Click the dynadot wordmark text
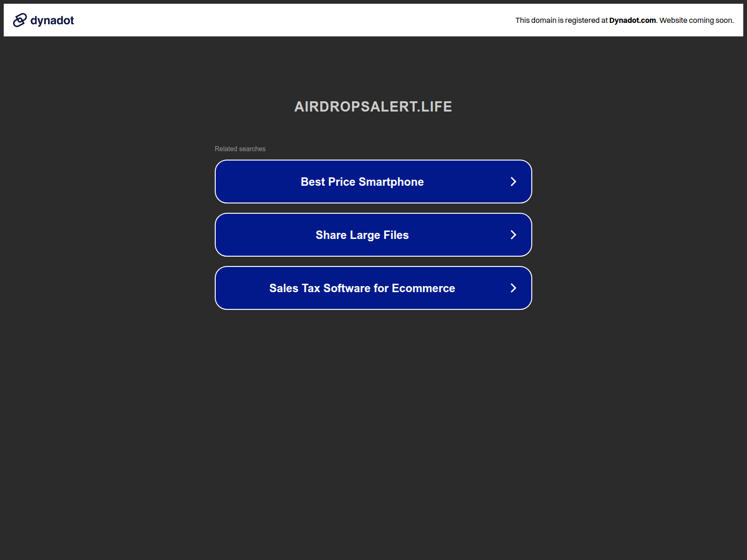This screenshot has width=747, height=560. point(52,21)
